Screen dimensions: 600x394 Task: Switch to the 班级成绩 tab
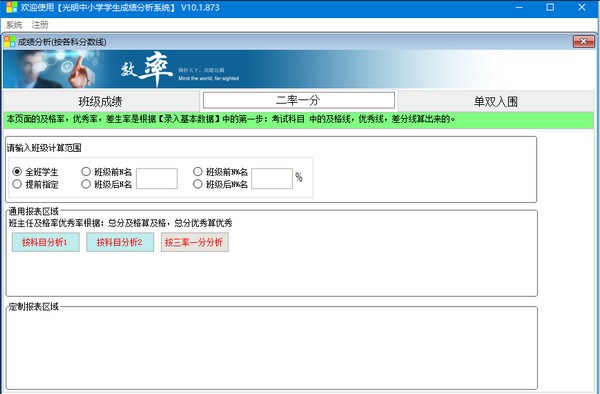101,101
